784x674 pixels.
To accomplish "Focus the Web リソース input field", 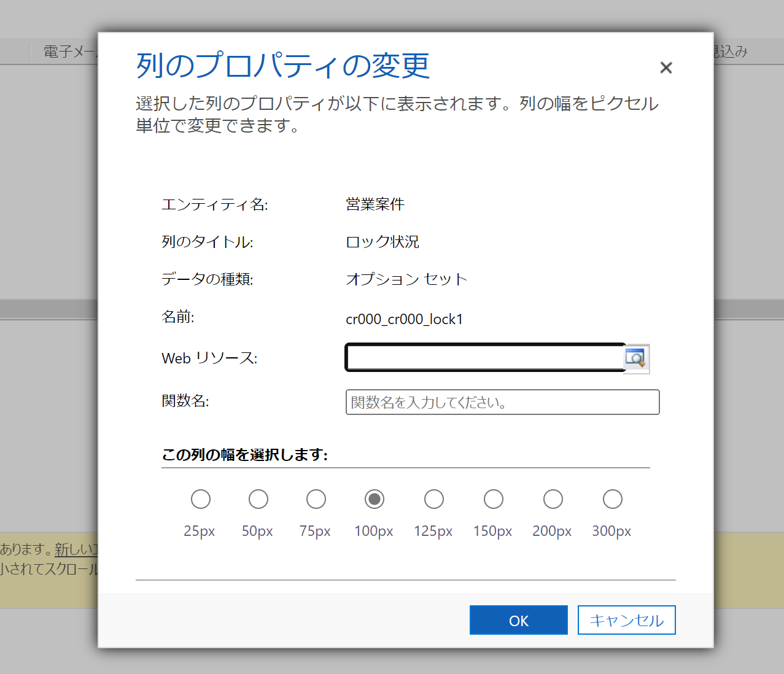I will (486, 358).
